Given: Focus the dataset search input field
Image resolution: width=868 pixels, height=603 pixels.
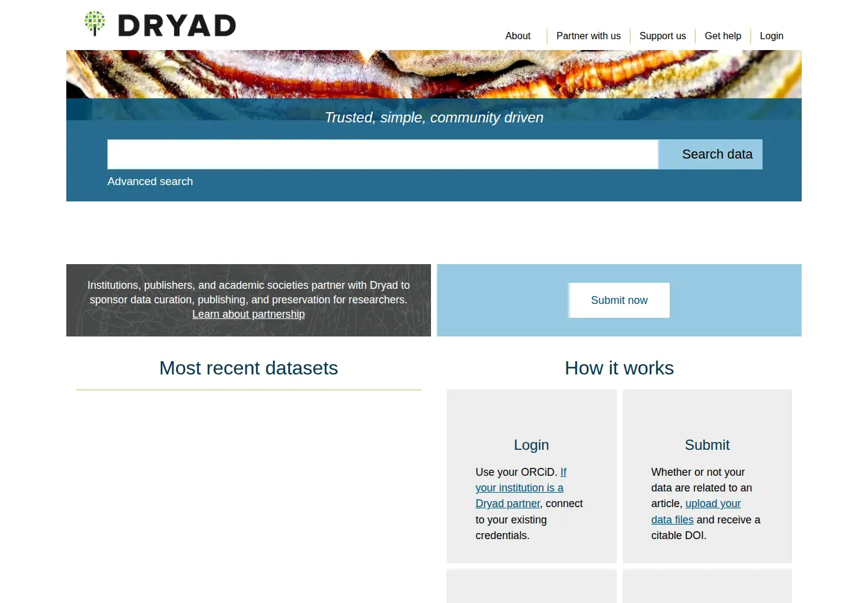Looking at the screenshot, I should click(x=383, y=154).
